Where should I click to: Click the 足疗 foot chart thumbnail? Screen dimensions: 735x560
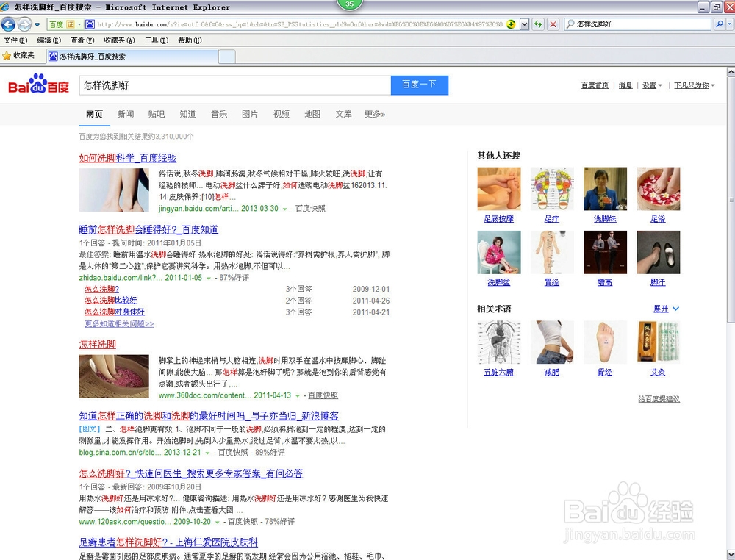tap(552, 189)
